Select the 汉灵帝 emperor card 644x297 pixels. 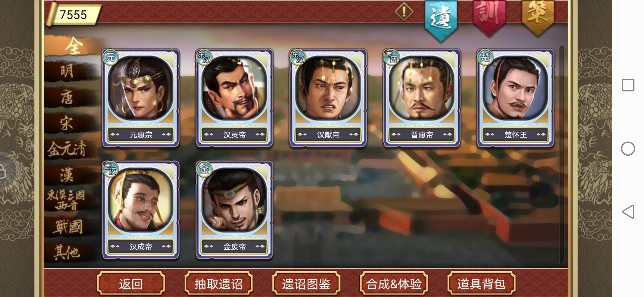[234, 98]
